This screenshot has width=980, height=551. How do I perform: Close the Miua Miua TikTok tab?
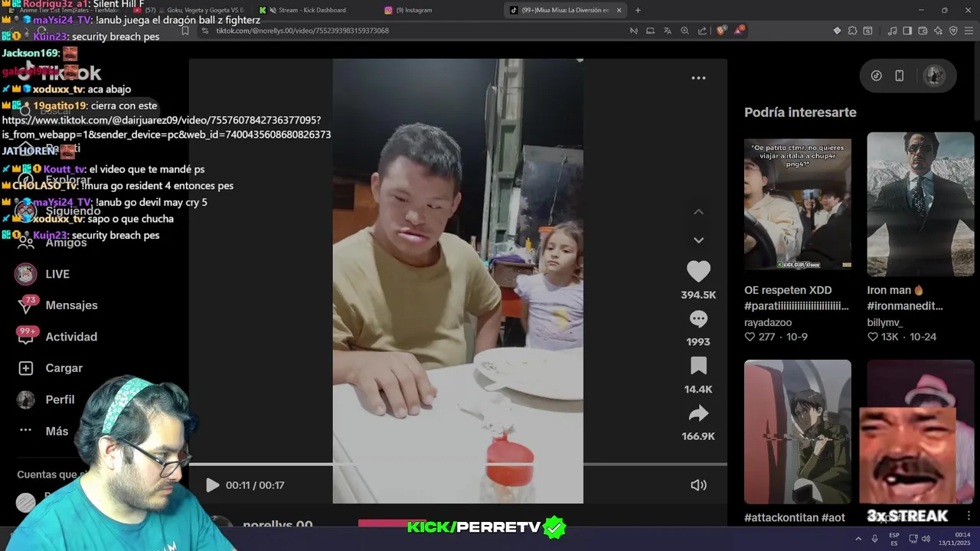pos(619,10)
